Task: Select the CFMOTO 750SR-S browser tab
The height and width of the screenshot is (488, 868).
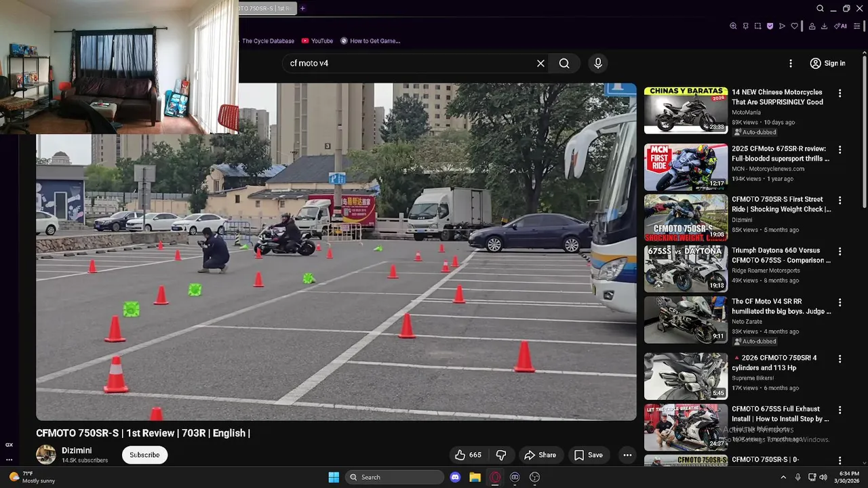Action: (267, 8)
